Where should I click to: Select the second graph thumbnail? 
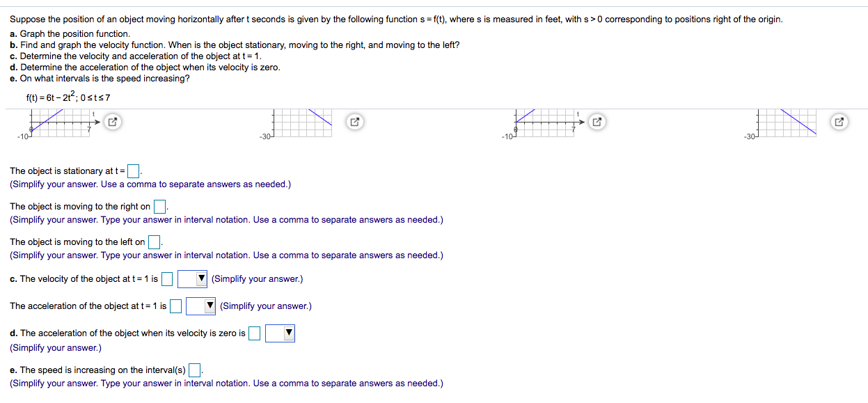point(303,124)
